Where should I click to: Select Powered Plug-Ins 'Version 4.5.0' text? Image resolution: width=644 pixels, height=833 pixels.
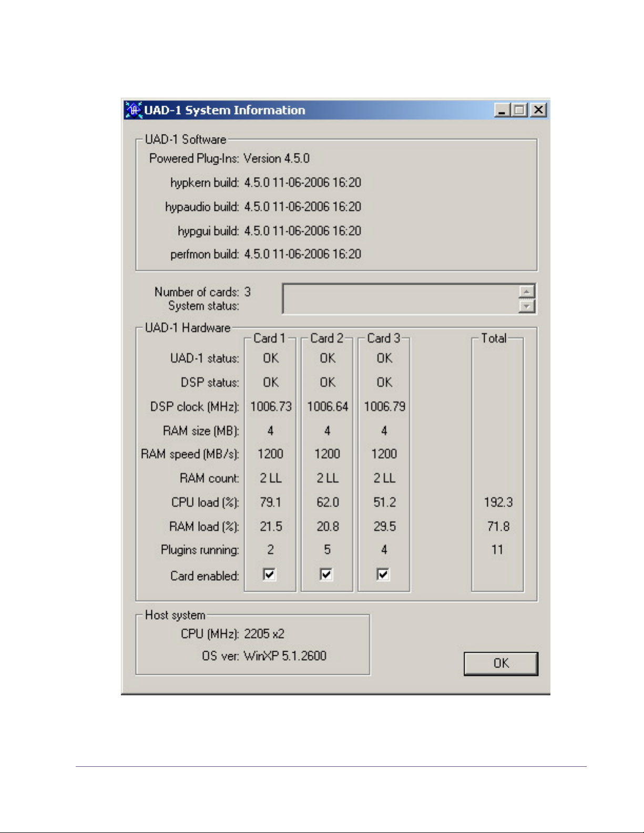click(x=277, y=158)
